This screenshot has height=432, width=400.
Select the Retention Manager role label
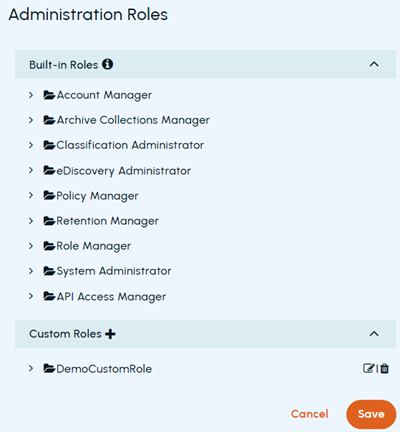point(107,221)
